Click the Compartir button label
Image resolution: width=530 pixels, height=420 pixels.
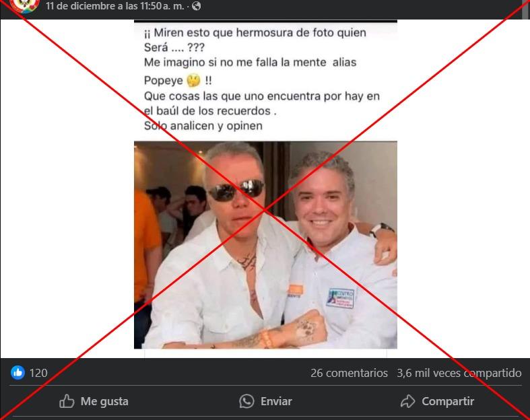click(448, 401)
